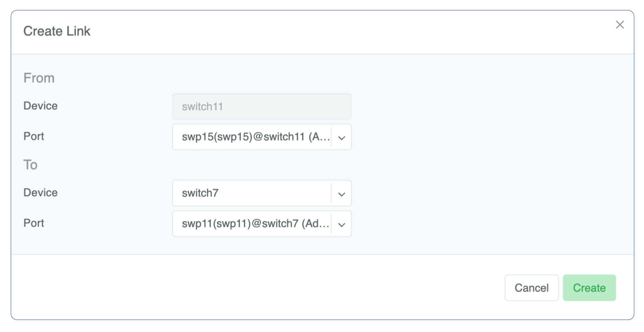Click the To Port dropdown chevron

341,224
